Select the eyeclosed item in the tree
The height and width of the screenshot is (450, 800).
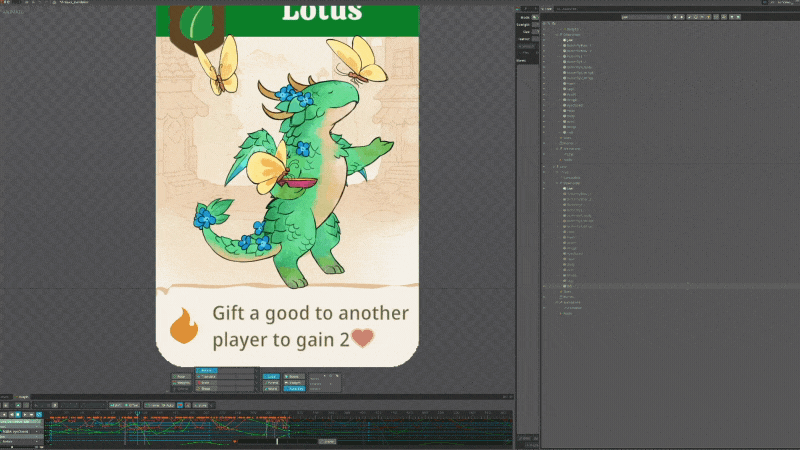click(574, 105)
